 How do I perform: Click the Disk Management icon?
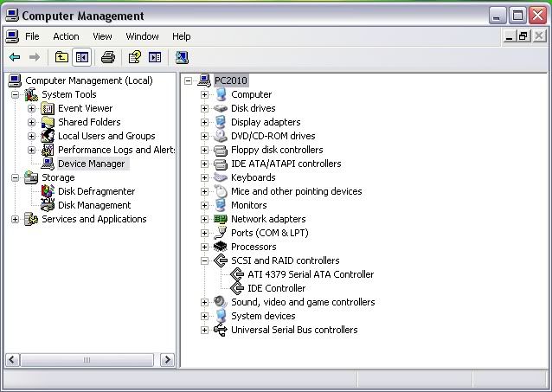[48, 205]
